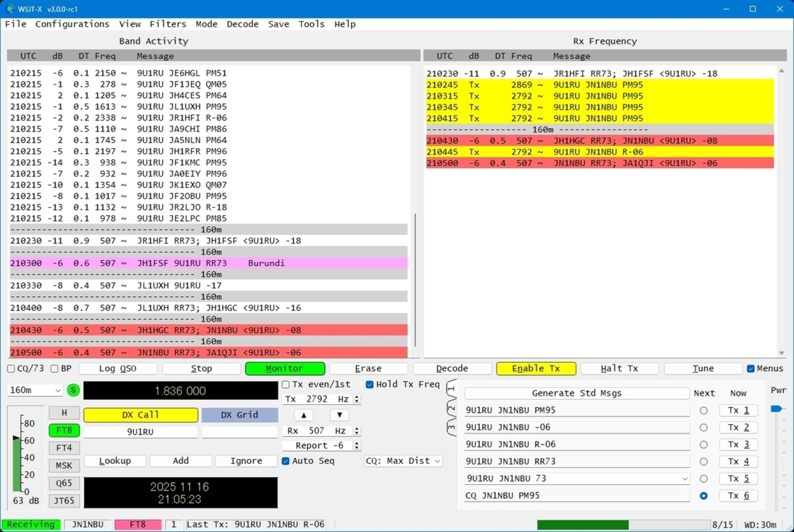Select the FT8 mode button
The image size is (794, 532).
coord(64,431)
